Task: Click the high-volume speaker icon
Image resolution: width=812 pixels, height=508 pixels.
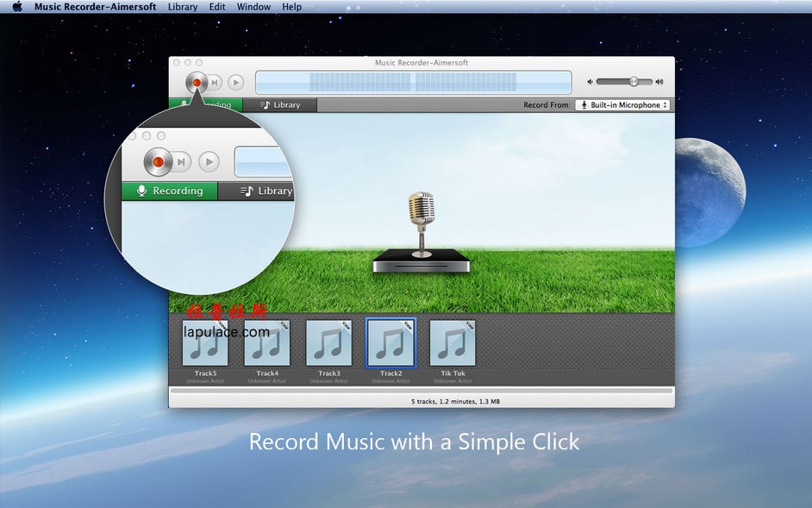Action: [x=659, y=82]
